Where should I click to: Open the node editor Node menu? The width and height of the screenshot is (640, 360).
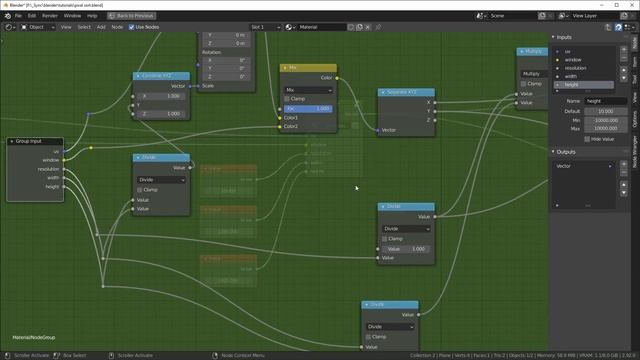pyautogui.click(x=117, y=27)
